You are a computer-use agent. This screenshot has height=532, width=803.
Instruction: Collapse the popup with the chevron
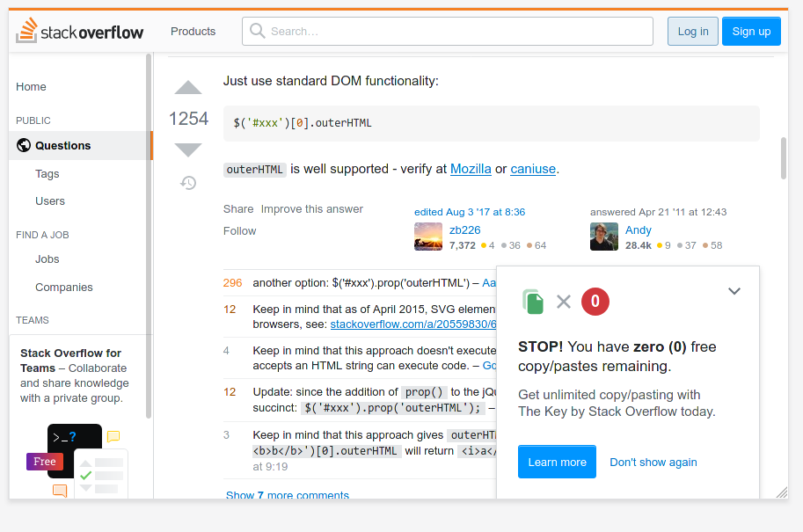[734, 291]
